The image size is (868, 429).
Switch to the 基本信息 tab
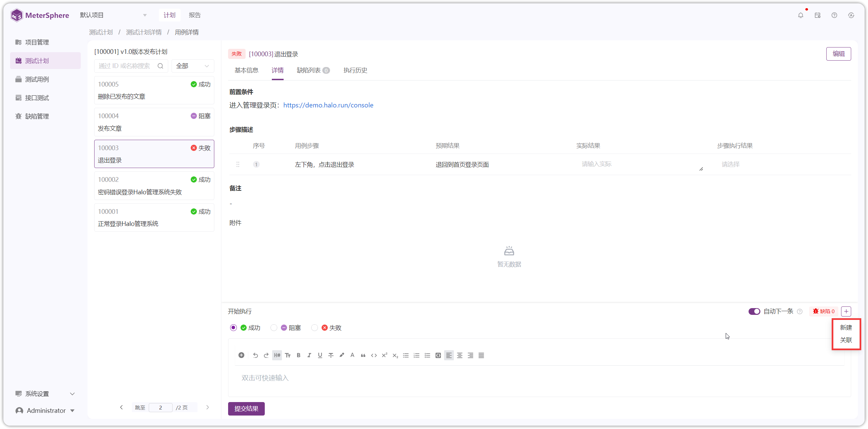(x=246, y=70)
